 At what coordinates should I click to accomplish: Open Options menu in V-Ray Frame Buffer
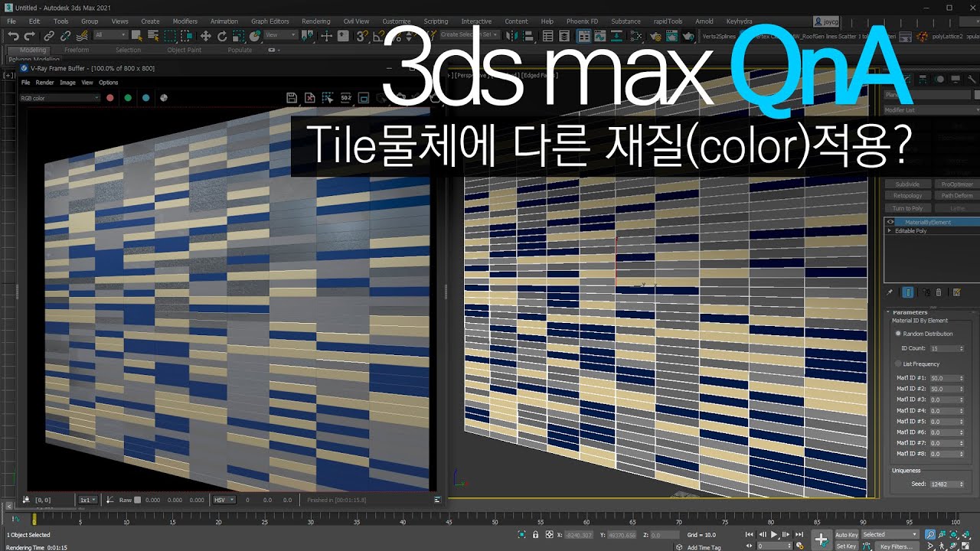click(x=109, y=82)
